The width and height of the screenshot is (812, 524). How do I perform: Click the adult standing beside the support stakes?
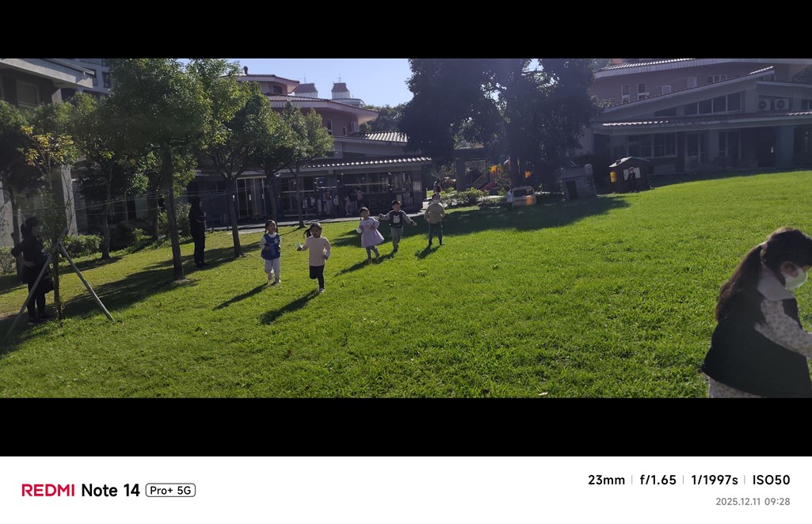[32, 270]
